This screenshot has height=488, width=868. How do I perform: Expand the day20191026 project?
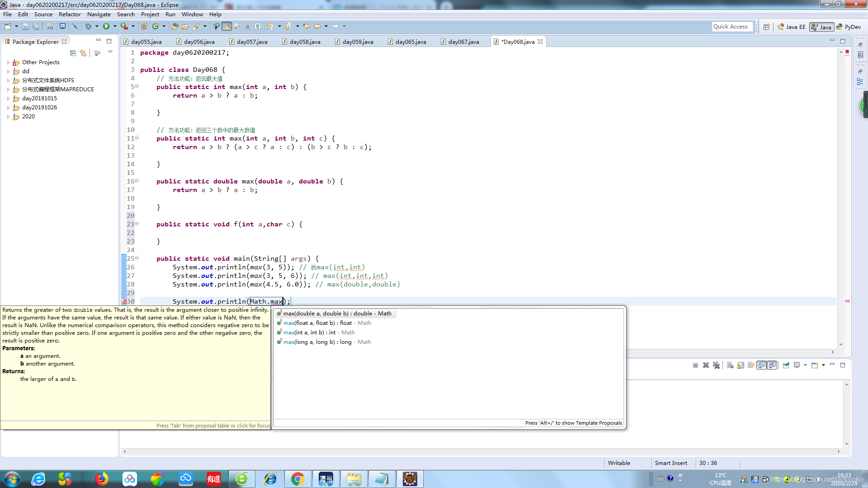pos(8,108)
